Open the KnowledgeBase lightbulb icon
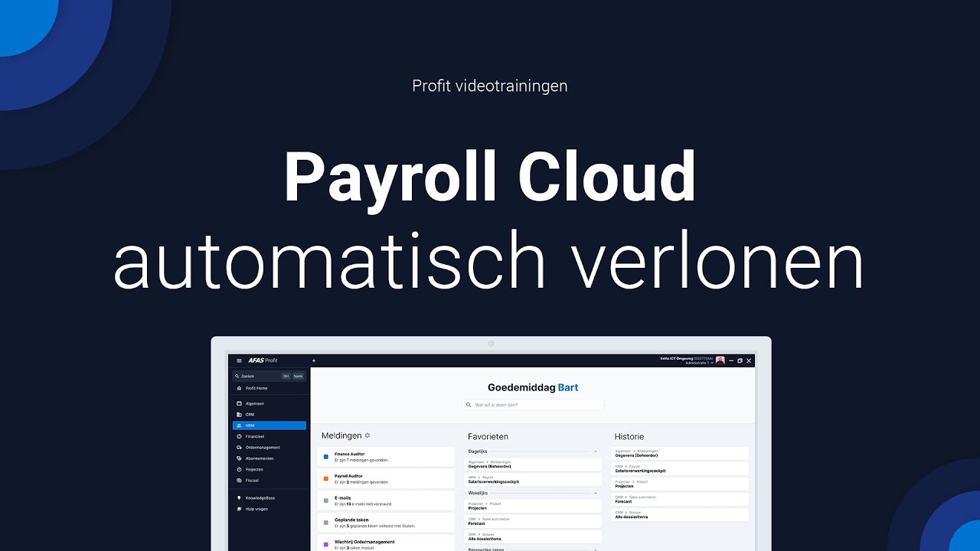Screen dimensions: 980x551 click(x=239, y=497)
